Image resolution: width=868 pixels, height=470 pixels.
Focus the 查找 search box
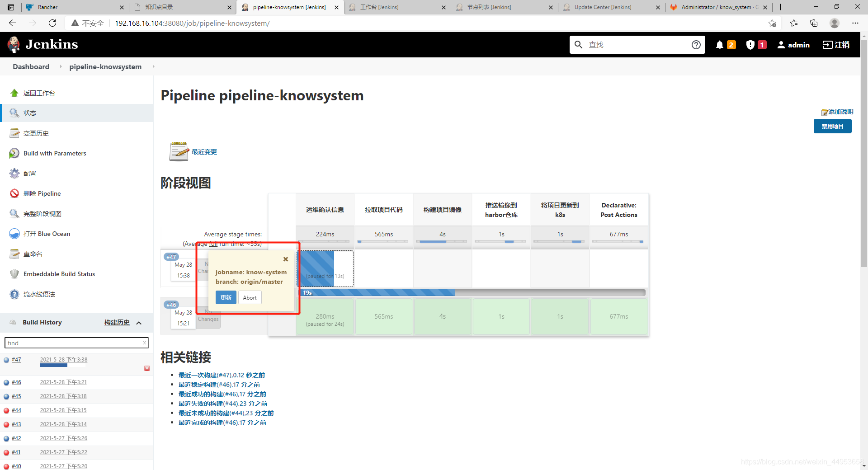coord(637,45)
